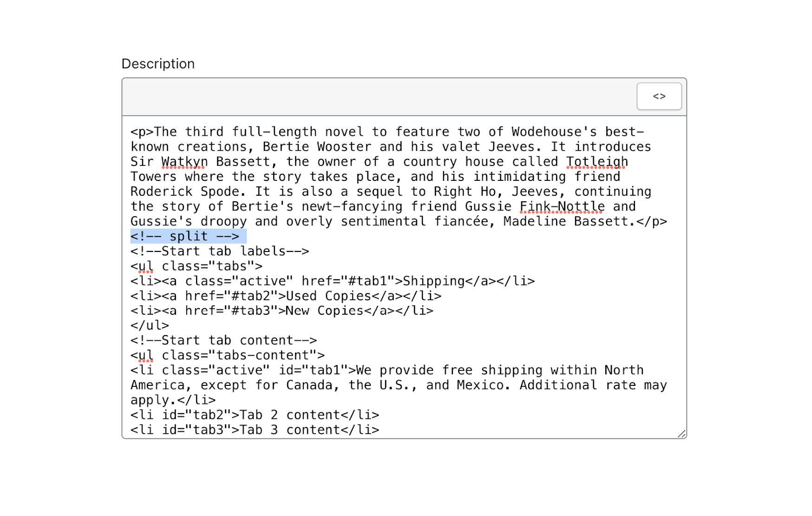Click inside the Description HTML textarea
812x516 pixels.
click(404, 277)
